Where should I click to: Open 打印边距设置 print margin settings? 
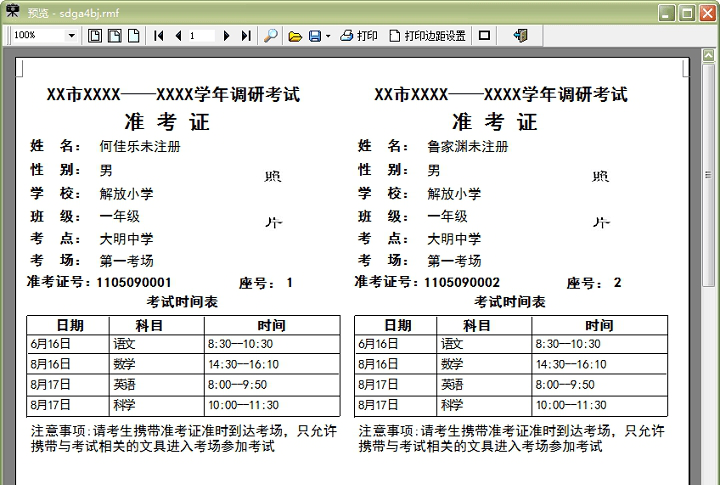[x=428, y=35]
